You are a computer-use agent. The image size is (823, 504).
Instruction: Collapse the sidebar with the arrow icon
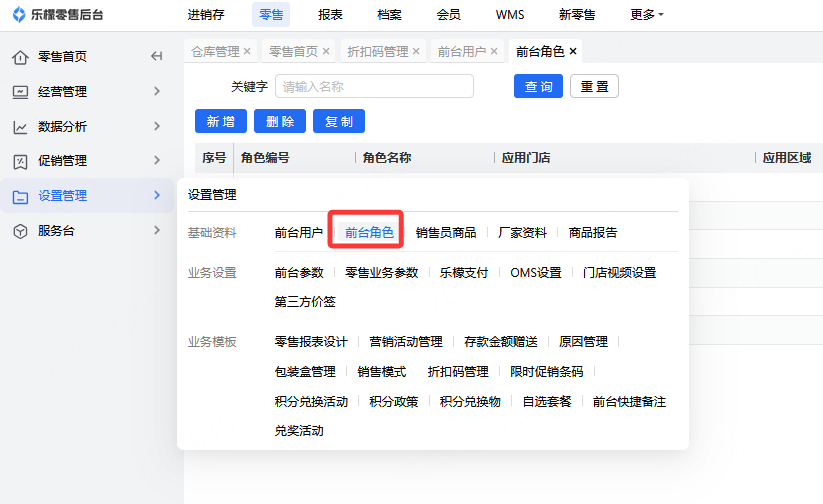tap(156, 56)
